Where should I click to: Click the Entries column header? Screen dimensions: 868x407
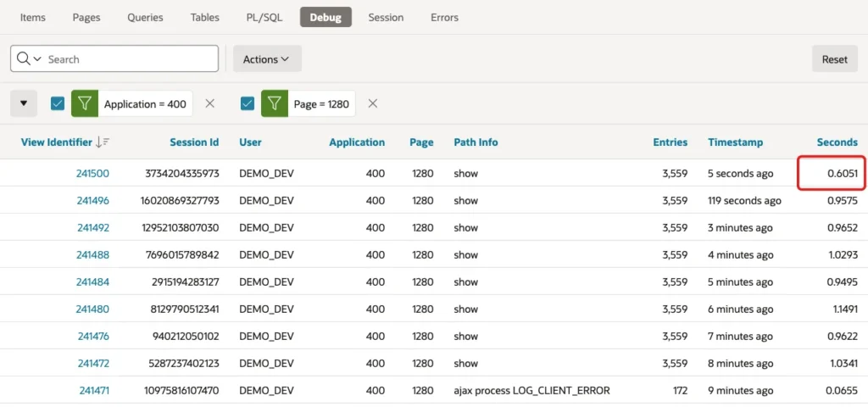(x=670, y=142)
